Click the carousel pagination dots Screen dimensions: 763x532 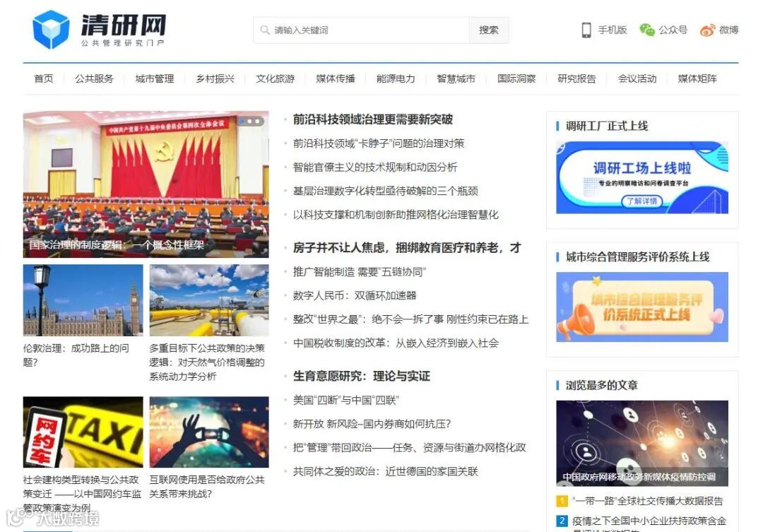250,122
